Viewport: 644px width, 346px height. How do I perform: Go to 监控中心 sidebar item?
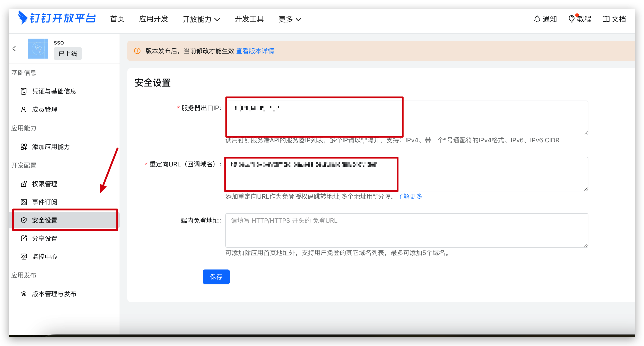(44, 257)
